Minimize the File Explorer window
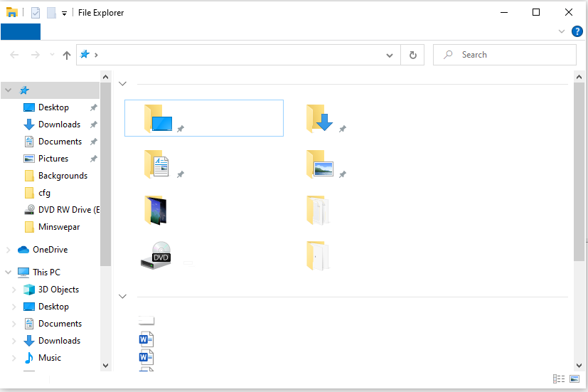The height and width of the screenshot is (392, 588). (x=504, y=12)
